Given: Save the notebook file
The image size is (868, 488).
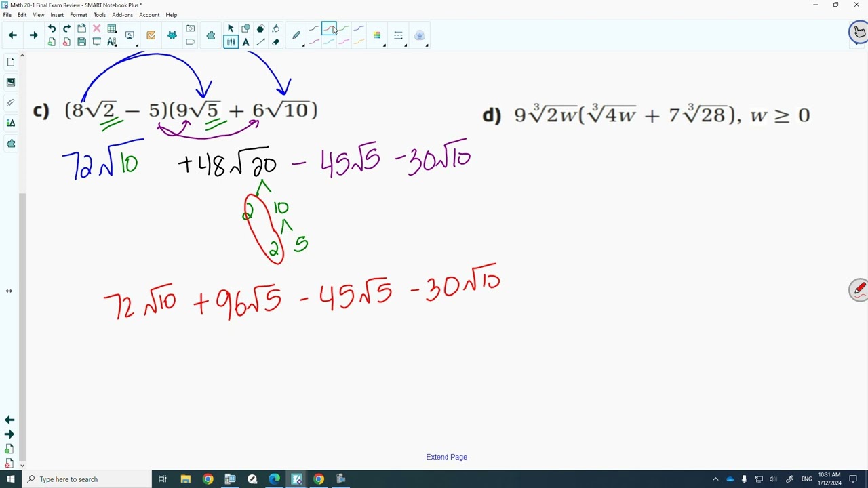Looking at the screenshot, I should tap(81, 42).
